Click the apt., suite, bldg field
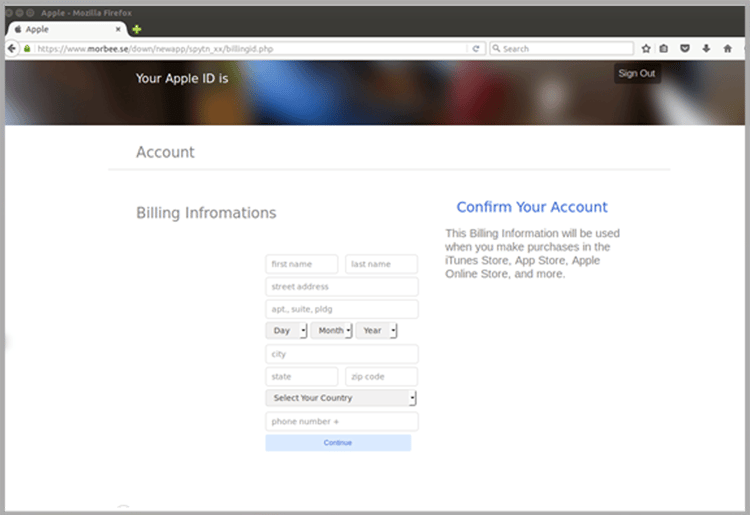The height and width of the screenshot is (515, 750). 342,309
